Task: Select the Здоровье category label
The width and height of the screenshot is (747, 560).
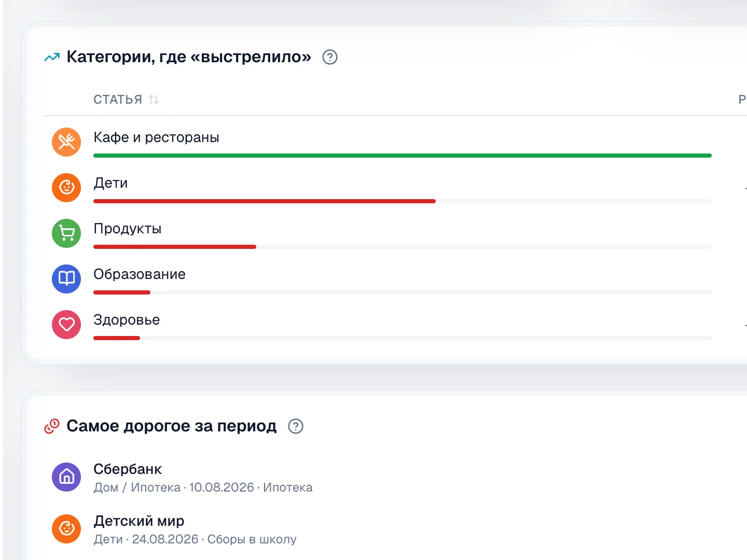Action: 127,320
